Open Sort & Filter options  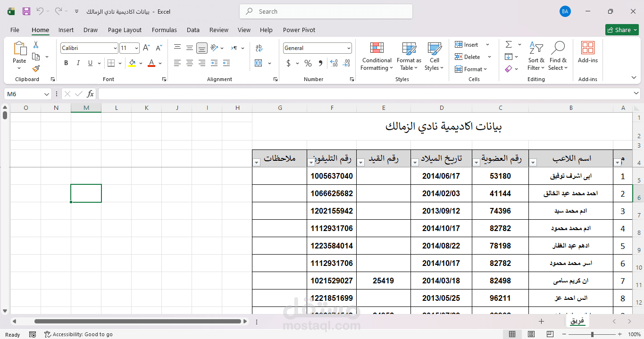536,56
